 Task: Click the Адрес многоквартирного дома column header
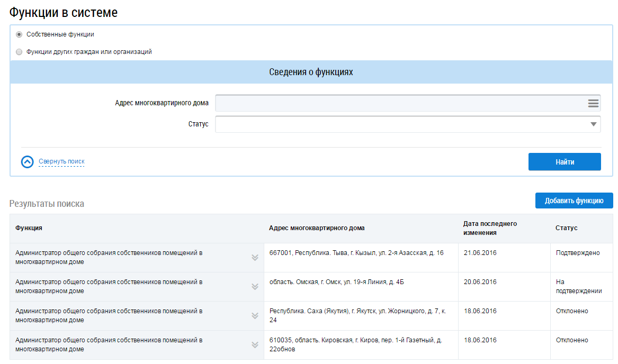(317, 228)
